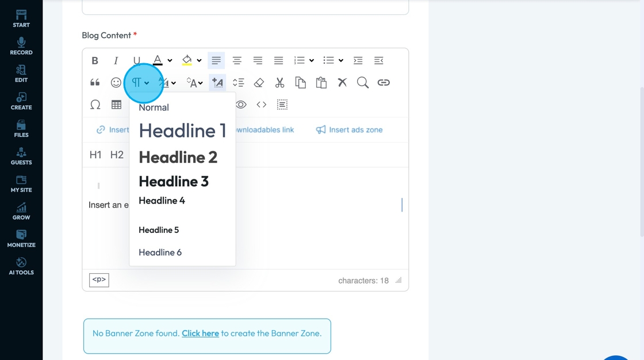Open the Record sidebar section
644x360 pixels.
coord(21,46)
